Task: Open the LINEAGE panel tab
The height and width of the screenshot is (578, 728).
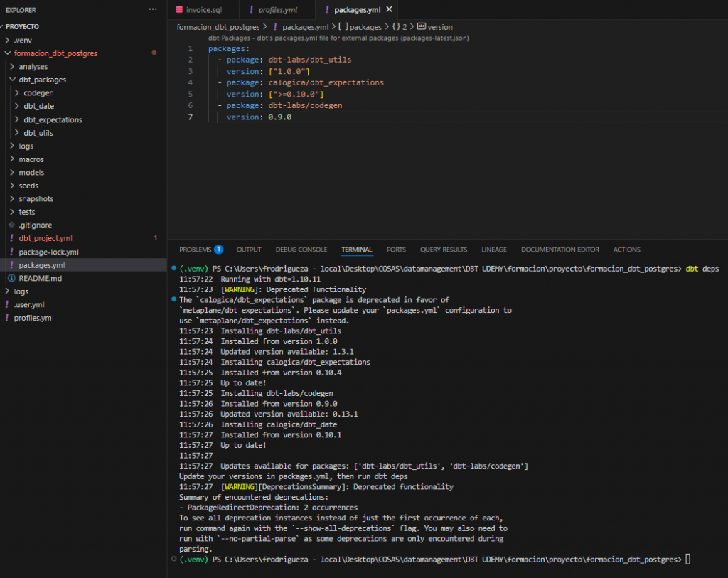Action: 493,250
